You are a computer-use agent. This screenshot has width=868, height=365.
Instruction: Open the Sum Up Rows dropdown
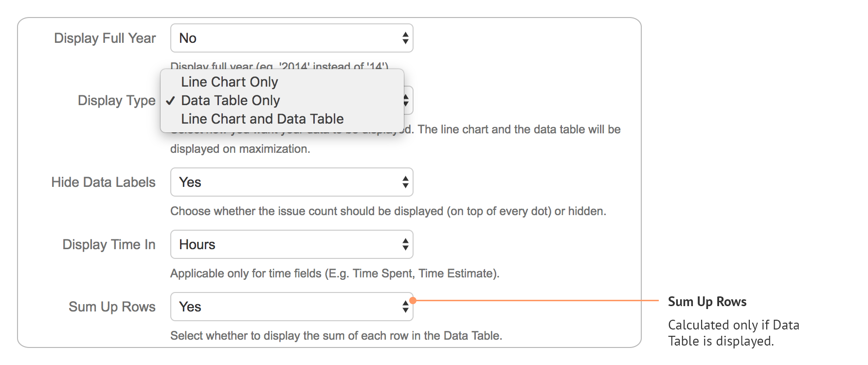tap(291, 307)
